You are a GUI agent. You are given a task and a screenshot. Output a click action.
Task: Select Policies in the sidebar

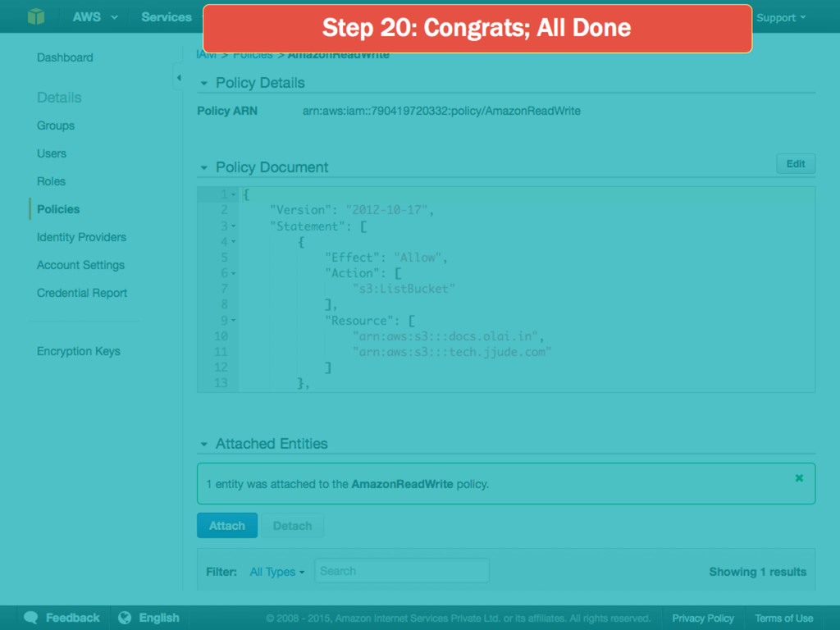pyautogui.click(x=58, y=209)
